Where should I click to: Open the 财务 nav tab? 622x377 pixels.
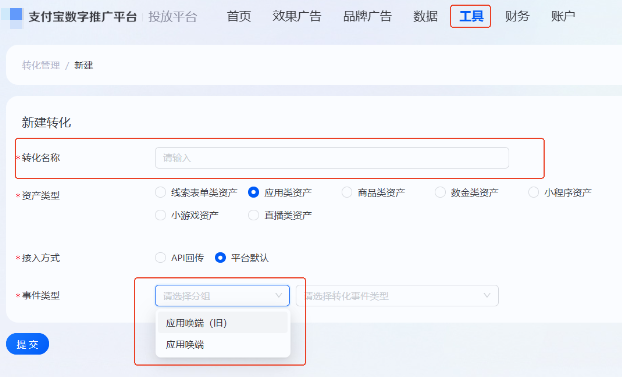(x=517, y=16)
